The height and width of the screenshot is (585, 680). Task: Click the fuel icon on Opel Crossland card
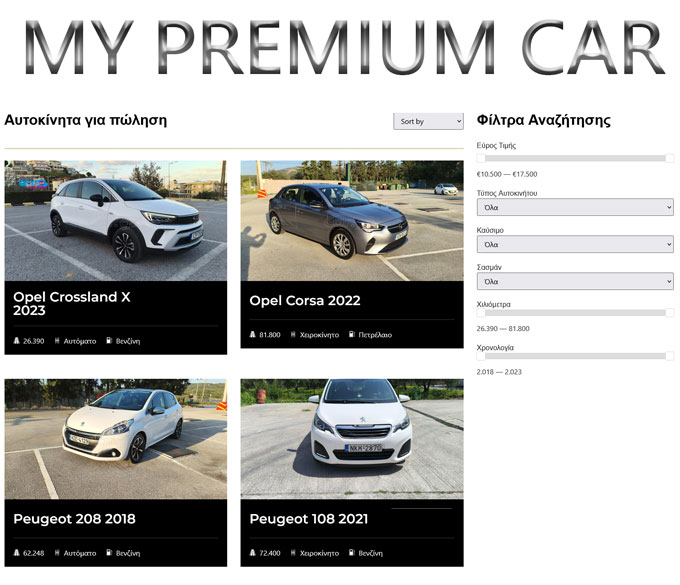(109, 340)
